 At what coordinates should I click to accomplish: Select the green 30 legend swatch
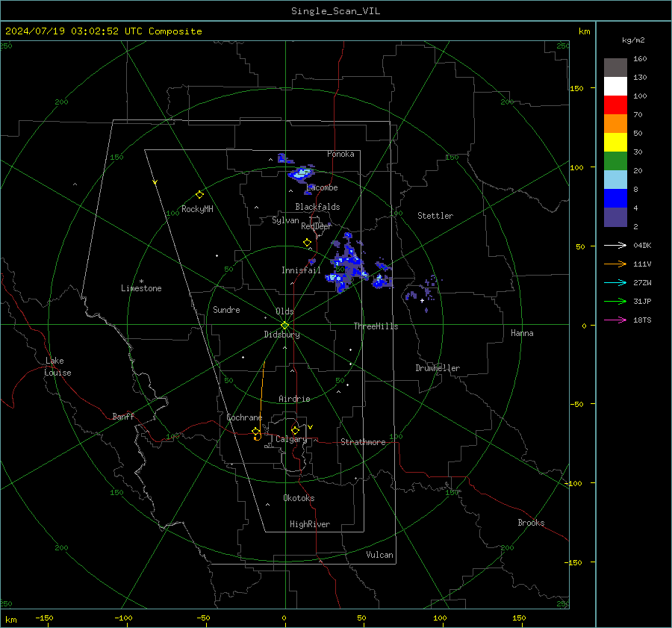[x=615, y=161]
